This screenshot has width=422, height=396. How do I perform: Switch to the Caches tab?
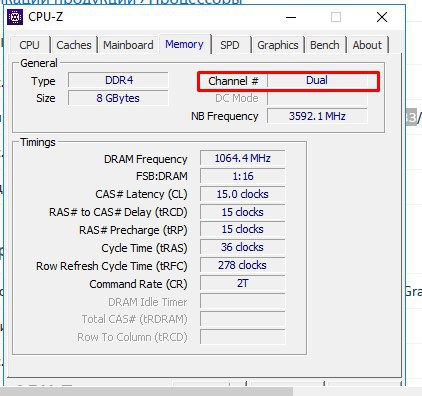click(74, 45)
